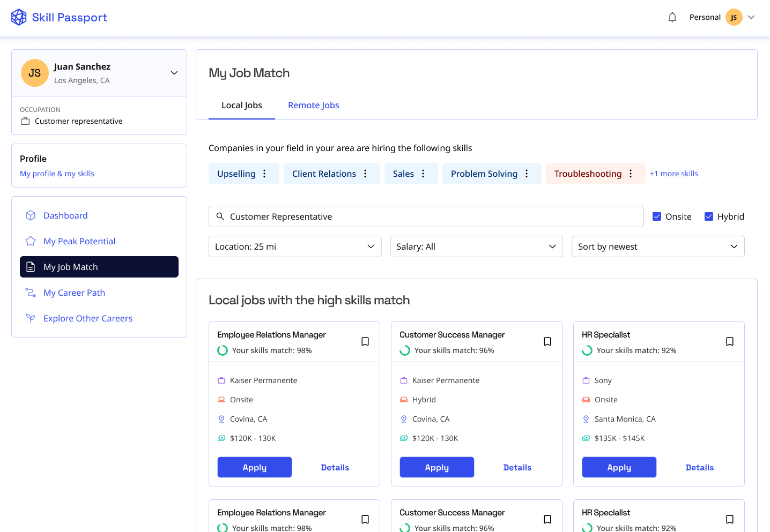The width and height of the screenshot is (770, 532).
Task: Expand the Personal account menu chevron
Action: (x=751, y=17)
